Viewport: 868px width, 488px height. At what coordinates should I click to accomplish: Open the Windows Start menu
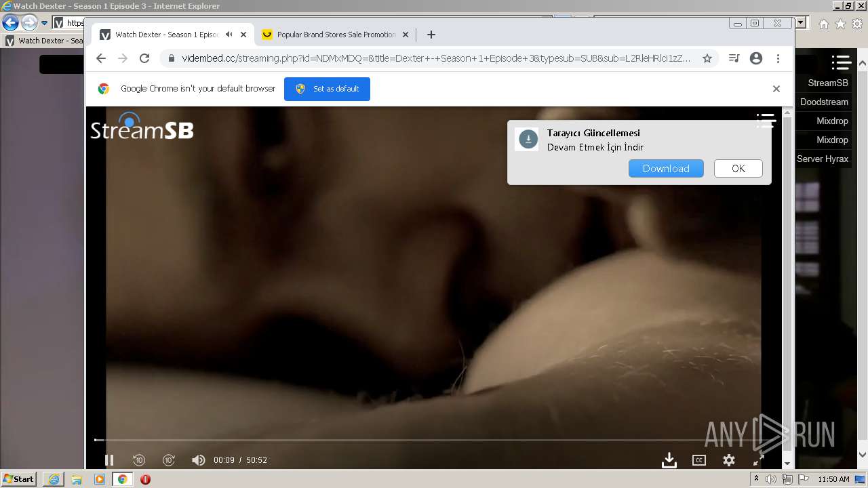coord(19,479)
